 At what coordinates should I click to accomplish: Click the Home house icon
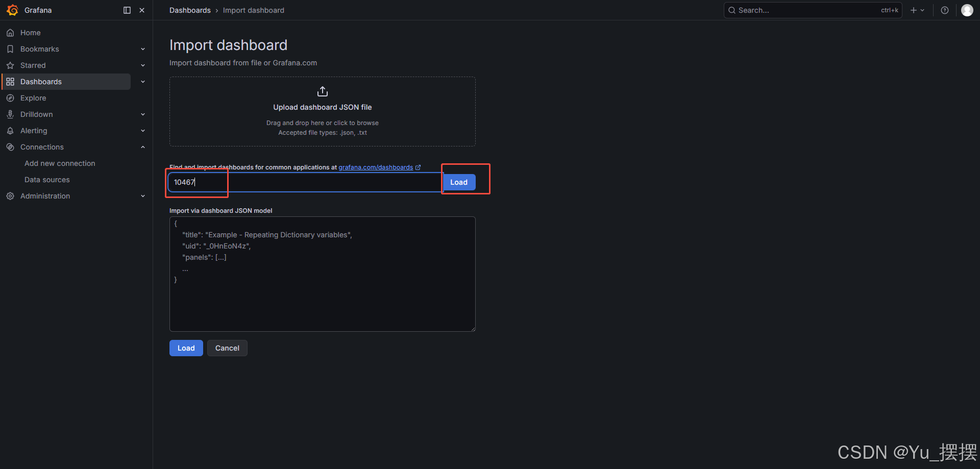click(10, 33)
